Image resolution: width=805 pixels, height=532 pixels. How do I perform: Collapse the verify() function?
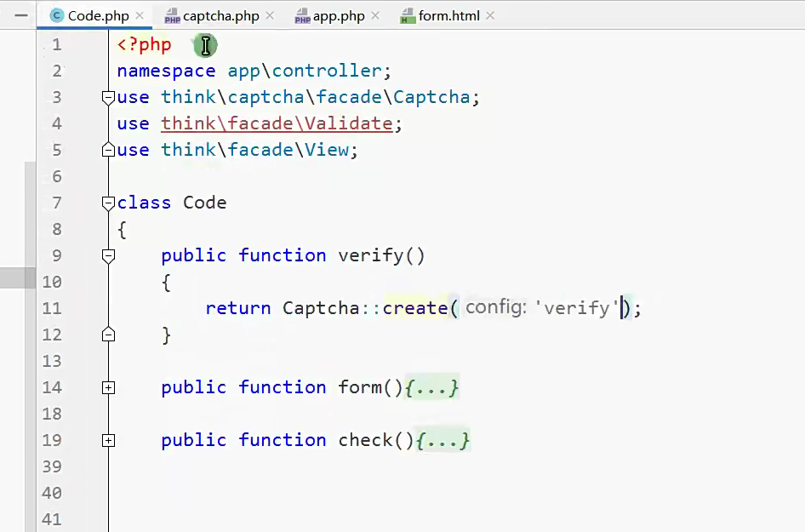107,255
